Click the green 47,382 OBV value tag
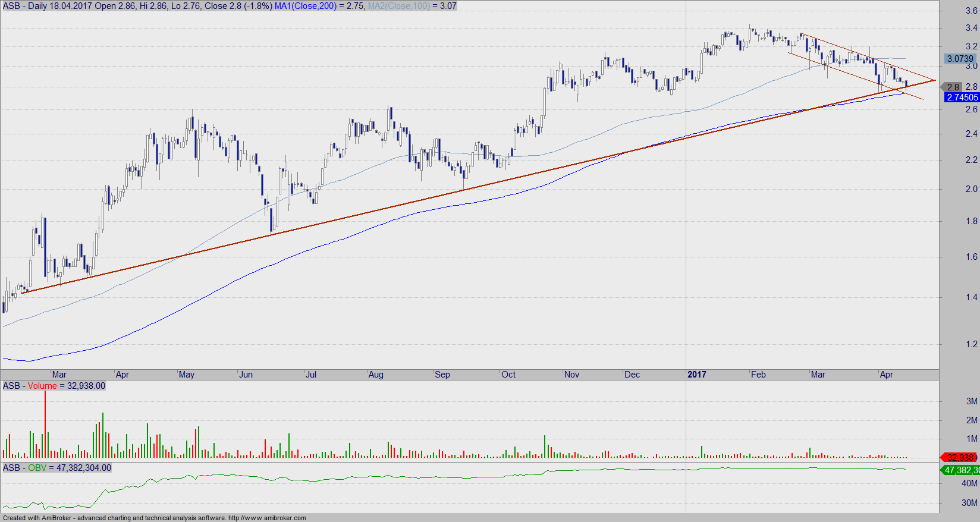Screen dimensions: 980x522 pos(960,470)
